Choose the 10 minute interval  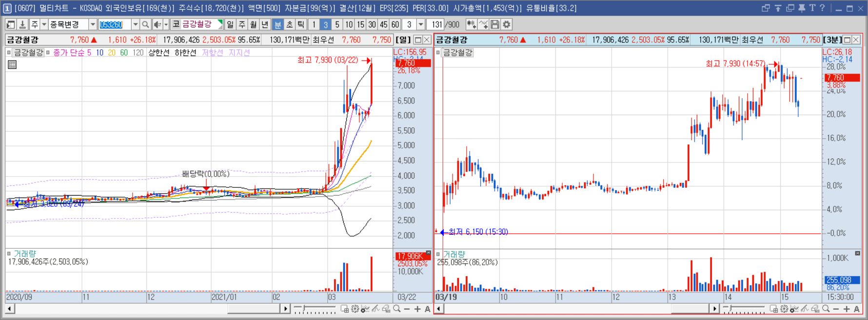(349, 24)
